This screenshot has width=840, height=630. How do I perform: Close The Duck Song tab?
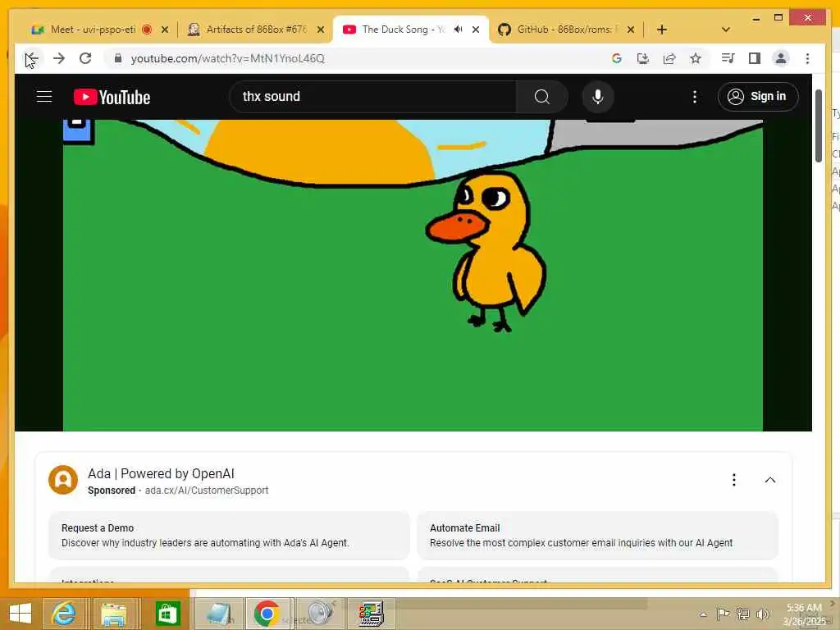pos(476,30)
